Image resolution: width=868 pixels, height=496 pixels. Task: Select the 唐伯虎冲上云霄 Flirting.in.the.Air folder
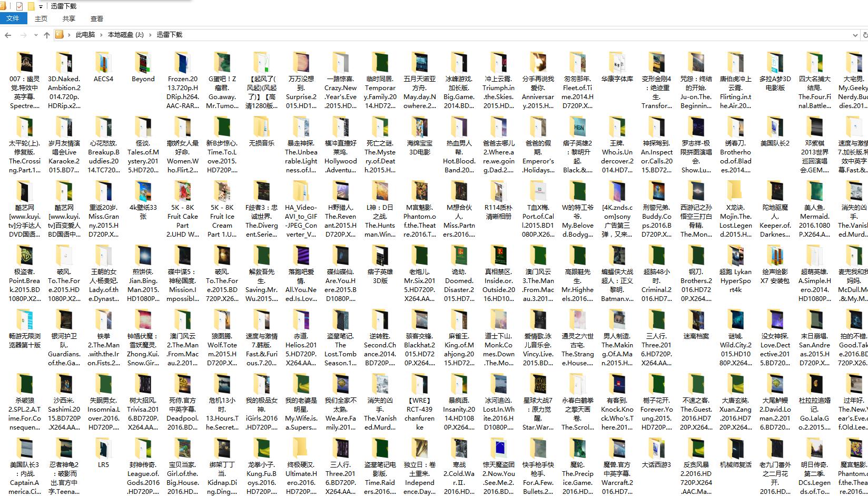(x=735, y=81)
